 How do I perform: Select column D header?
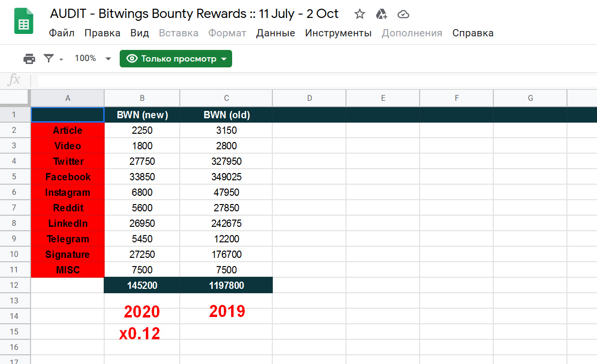(x=309, y=98)
